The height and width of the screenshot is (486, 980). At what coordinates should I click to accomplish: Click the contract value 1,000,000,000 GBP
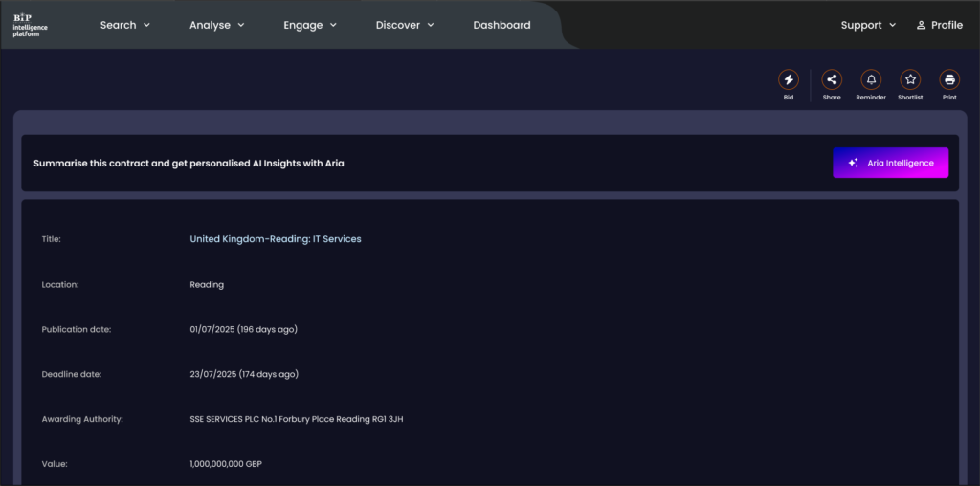(x=226, y=464)
